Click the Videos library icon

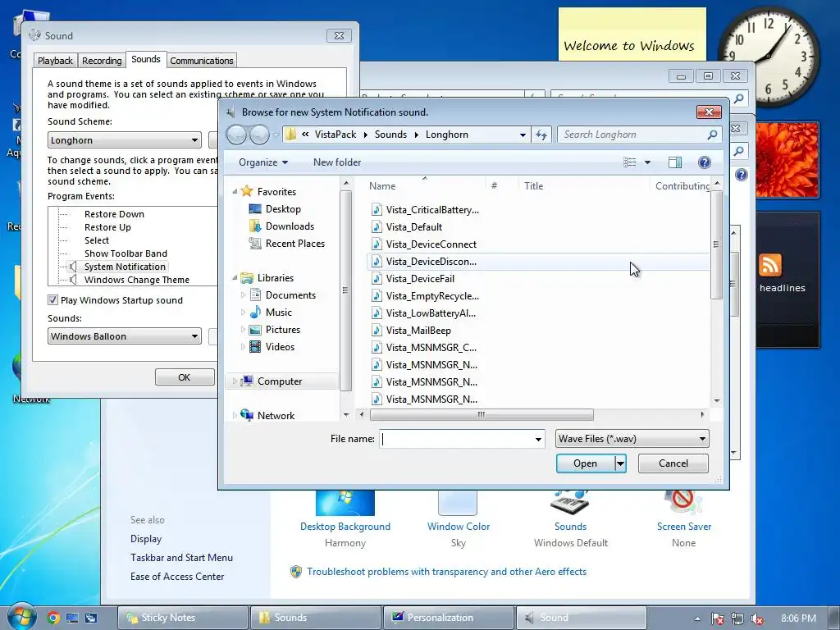[256, 347]
